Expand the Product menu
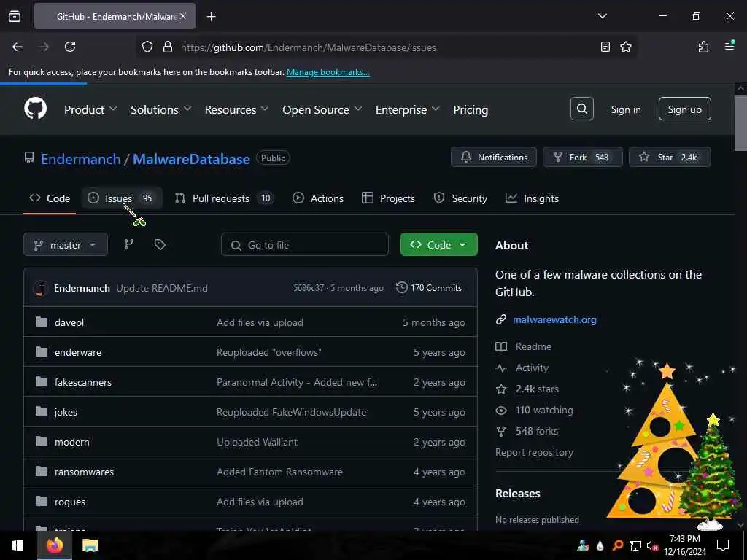Image resolution: width=747 pixels, height=560 pixels. pyautogui.click(x=90, y=109)
